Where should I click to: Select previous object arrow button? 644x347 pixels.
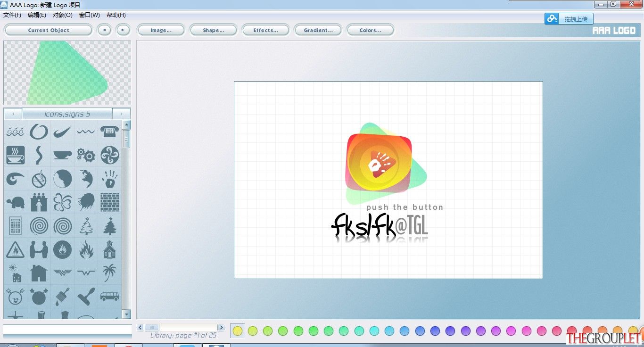point(104,30)
